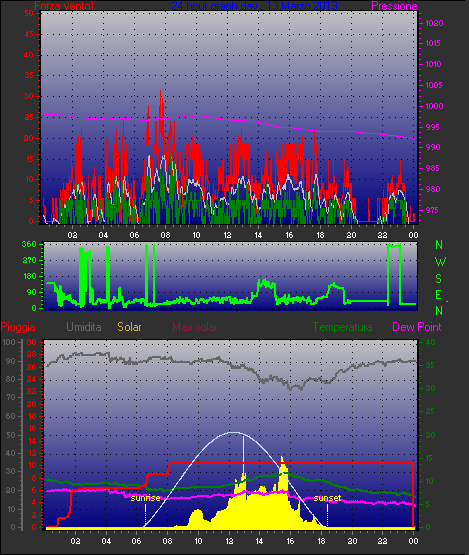Click the '50' wind speed axis value
The width and height of the screenshot is (469, 555).
tap(29, 13)
